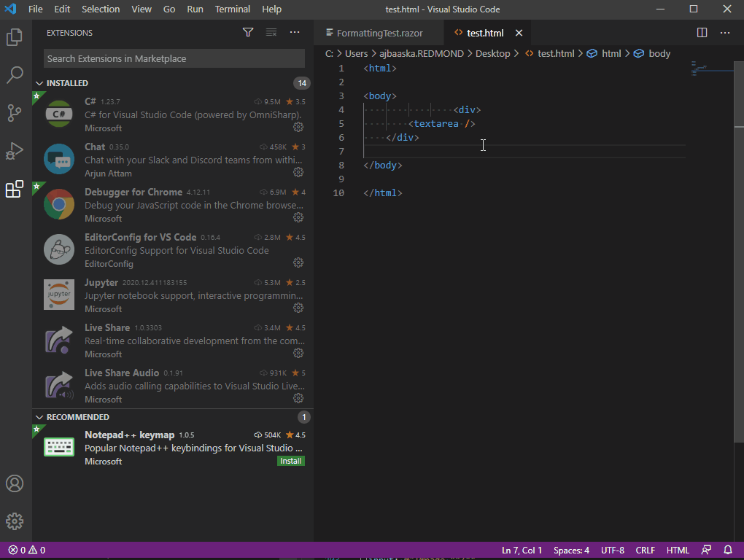Open the Accounts menu
The height and width of the screenshot is (560, 744).
(15, 483)
